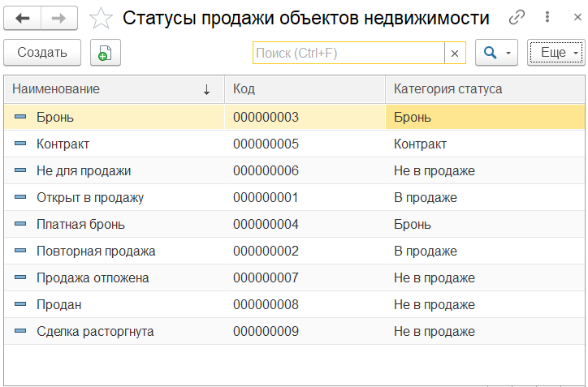Click the back navigation arrow
The image size is (588, 387).
(x=23, y=18)
